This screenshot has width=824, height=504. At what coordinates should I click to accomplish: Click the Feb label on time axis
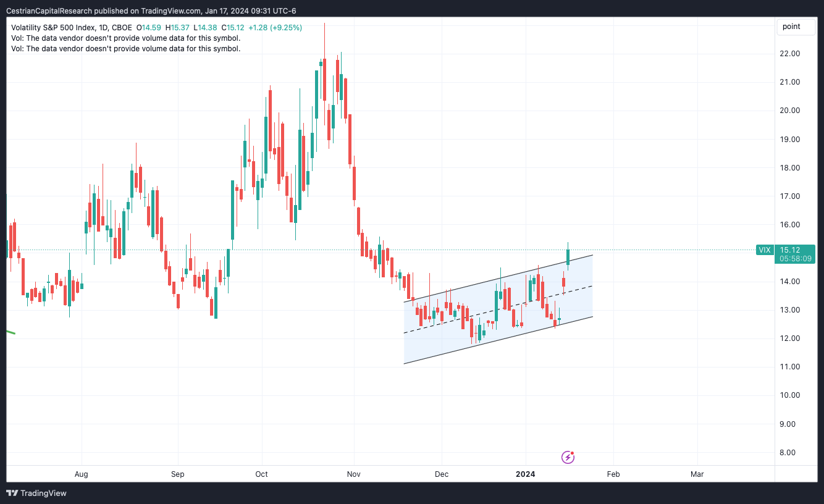(613, 474)
